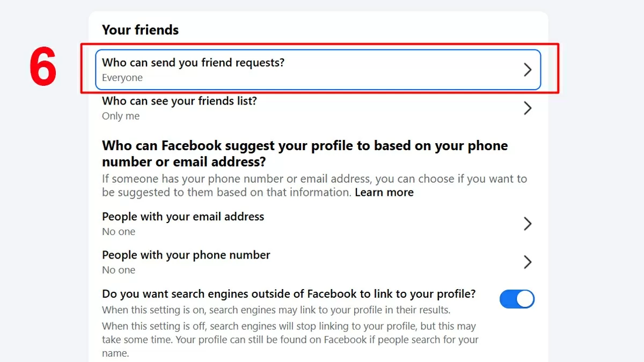The width and height of the screenshot is (644, 362).
Task: Select "Who can see your friends list?" label
Action: [x=179, y=101]
